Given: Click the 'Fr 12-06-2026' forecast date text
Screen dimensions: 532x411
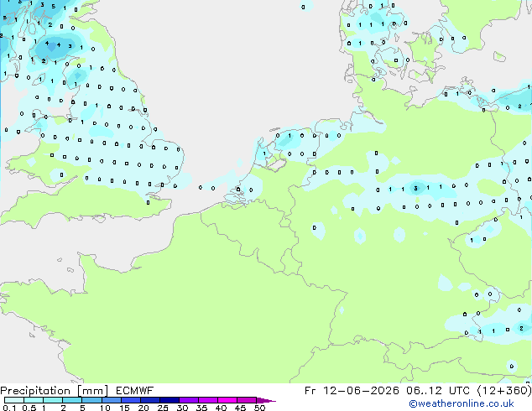Looking at the screenshot, I should pos(352,391).
